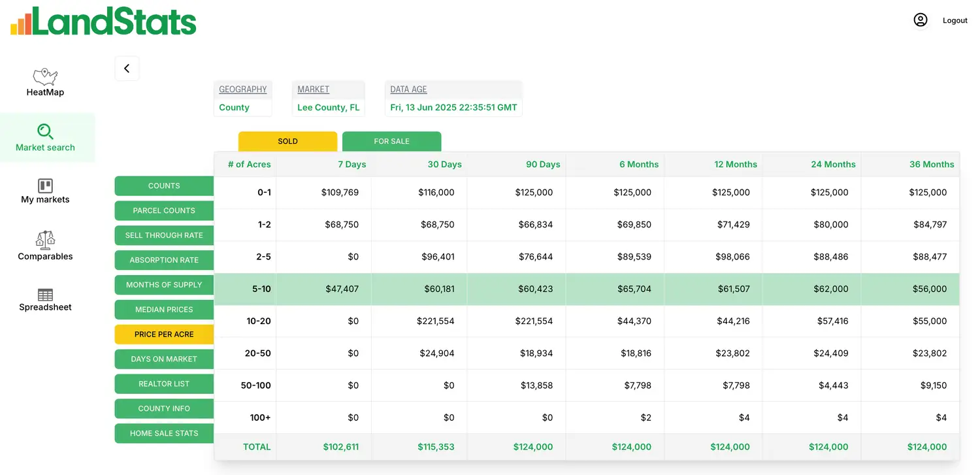Select the Comparables scales icon
Screen dimensions: 980x475
click(x=45, y=240)
